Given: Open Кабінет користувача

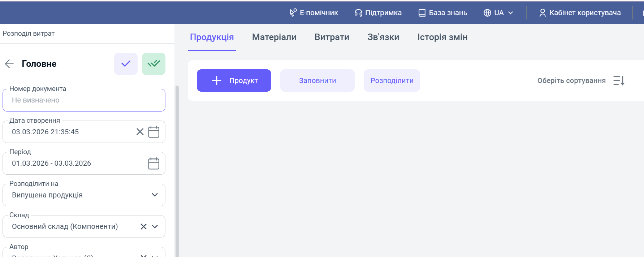Looking at the screenshot, I should pos(580,13).
